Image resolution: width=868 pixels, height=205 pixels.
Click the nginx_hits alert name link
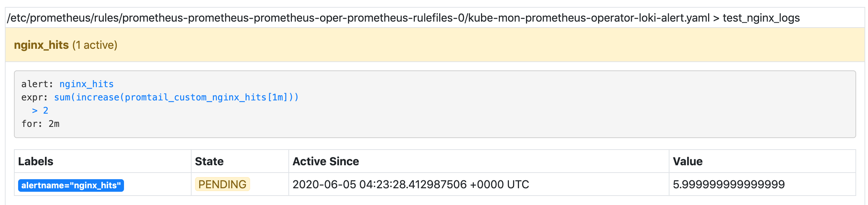[86, 84]
